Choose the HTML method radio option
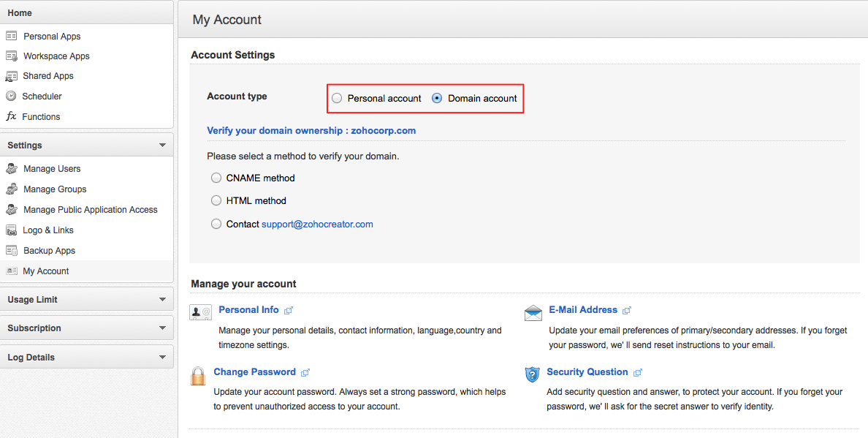The width and height of the screenshot is (868, 438). click(x=216, y=200)
